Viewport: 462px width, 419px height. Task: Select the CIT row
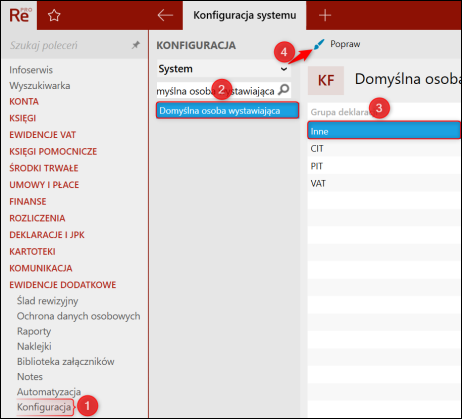[x=384, y=148]
